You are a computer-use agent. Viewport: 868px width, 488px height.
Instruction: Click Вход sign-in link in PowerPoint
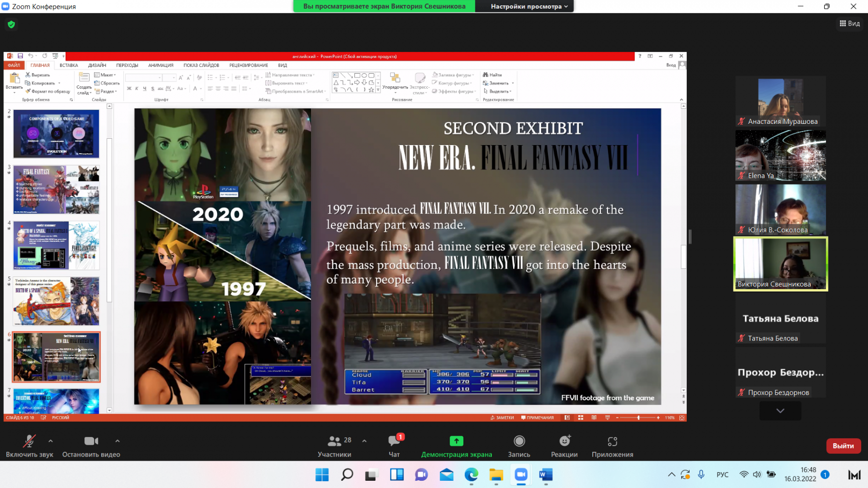point(671,65)
